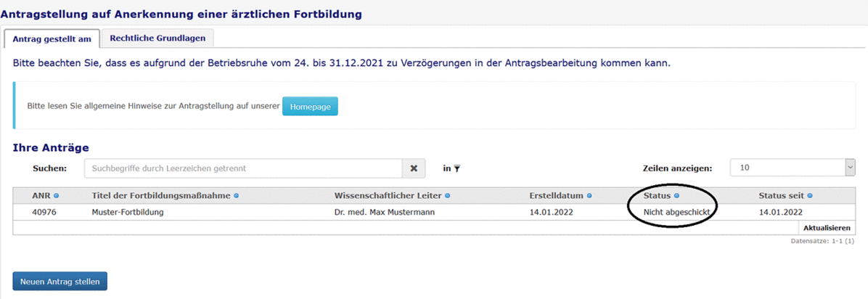Expand the Zeilen anzeigen dropdown
868x299 pixels.
click(850, 168)
